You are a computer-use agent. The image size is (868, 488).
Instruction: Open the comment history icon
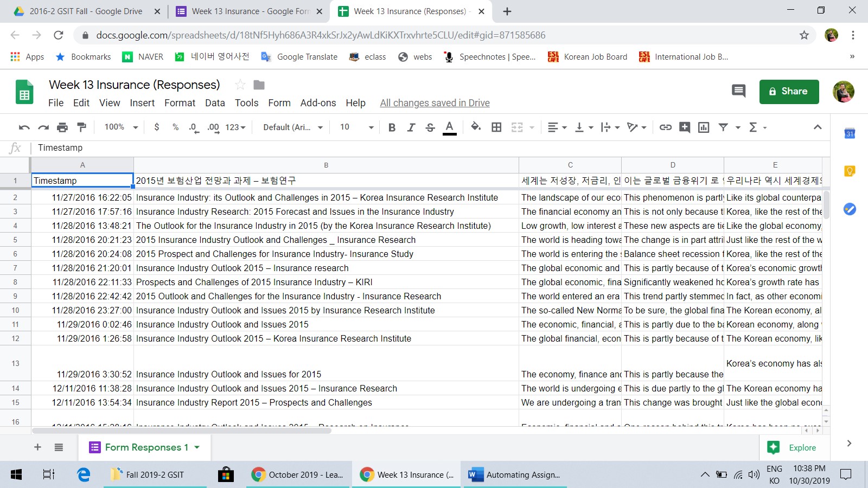pos(738,91)
